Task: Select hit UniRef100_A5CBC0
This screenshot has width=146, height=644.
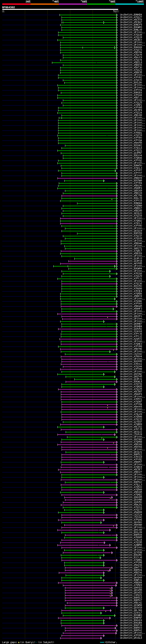Action: (x=131, y=40)
